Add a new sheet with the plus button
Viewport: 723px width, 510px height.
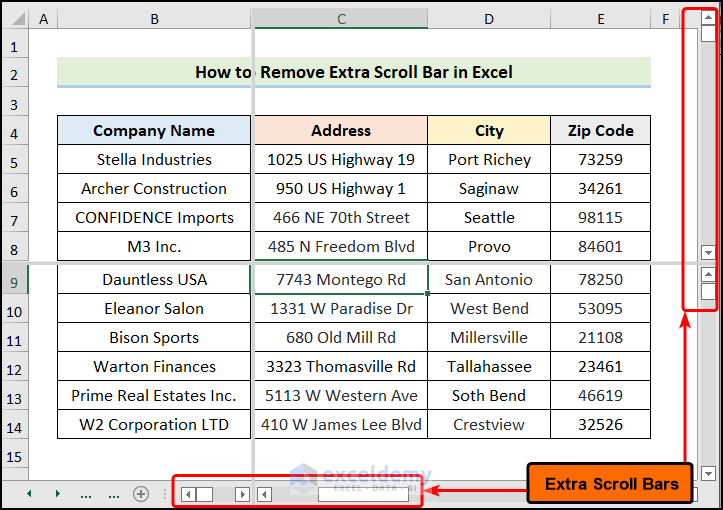click(x=141, y=494)
